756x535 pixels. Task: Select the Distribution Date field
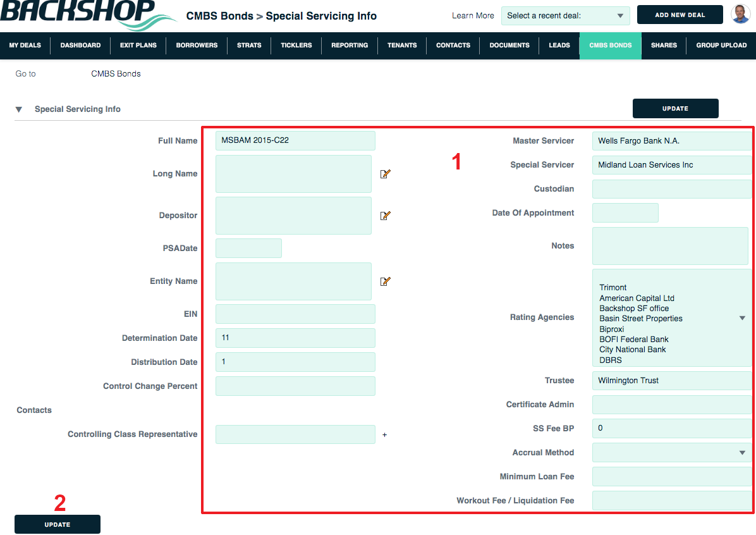click(x=295, y=362)
